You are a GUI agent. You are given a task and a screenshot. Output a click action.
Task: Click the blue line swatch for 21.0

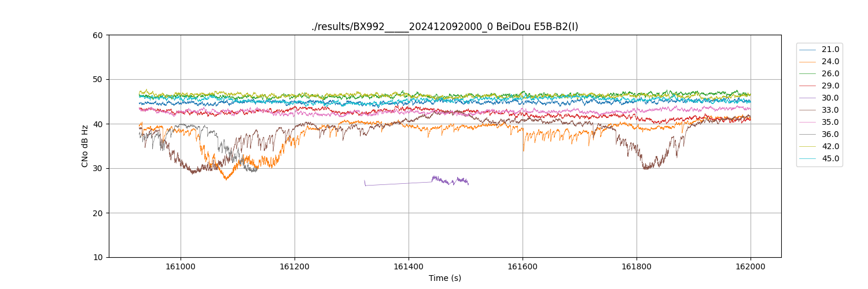(808, 50)
